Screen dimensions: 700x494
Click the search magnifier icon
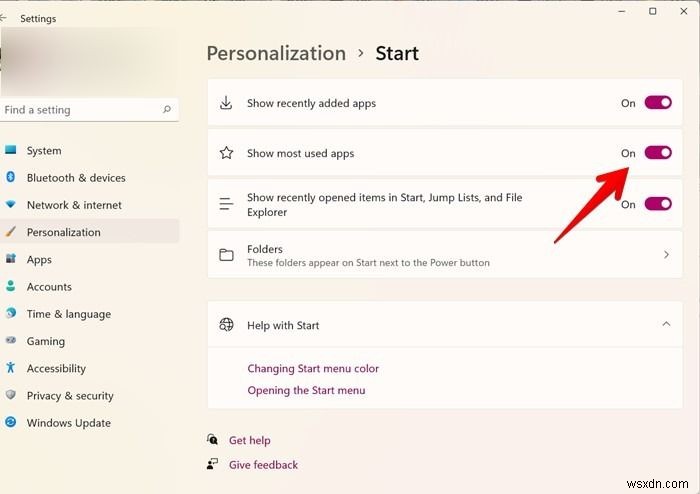point(167,110)
